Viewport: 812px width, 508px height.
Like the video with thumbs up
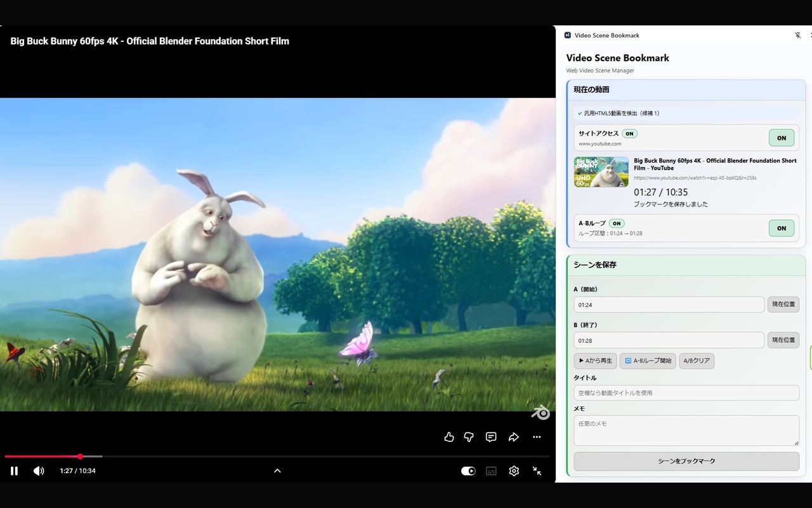(449, 437)
